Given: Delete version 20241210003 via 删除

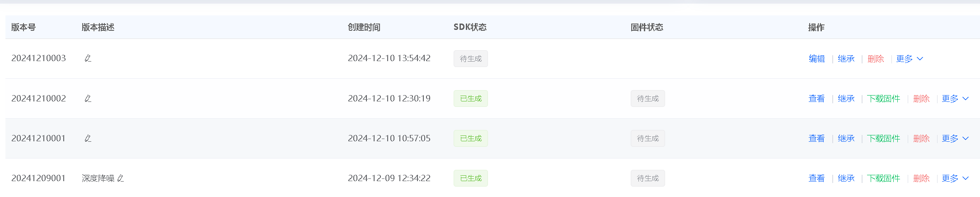Looking at the screenshot, I should point(876,59).
